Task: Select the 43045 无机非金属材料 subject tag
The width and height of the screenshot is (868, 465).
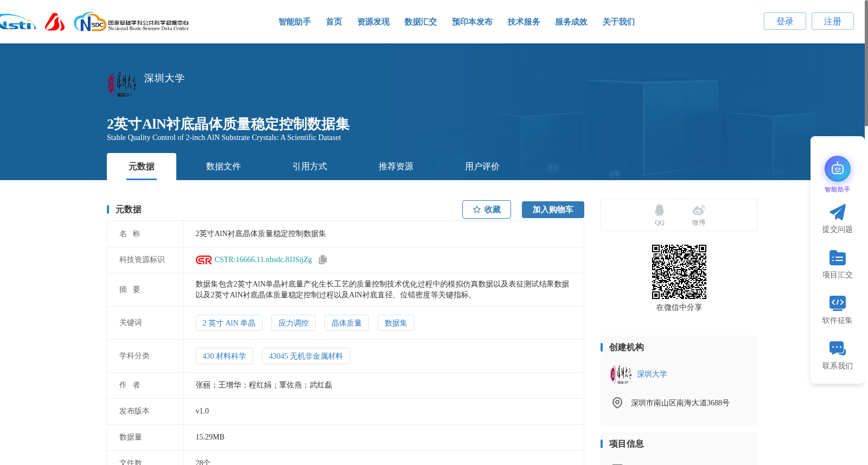Action: (306, 356)
